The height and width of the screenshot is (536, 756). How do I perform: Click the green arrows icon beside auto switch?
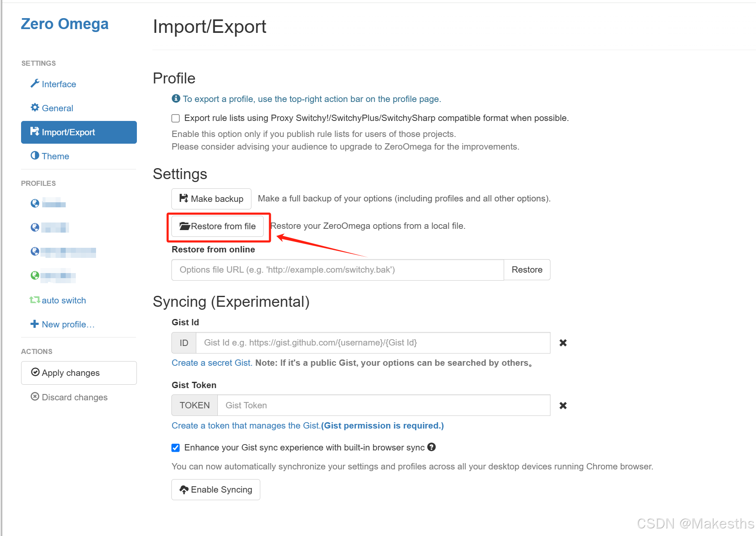pyautogui.click(x=35, y=300)
